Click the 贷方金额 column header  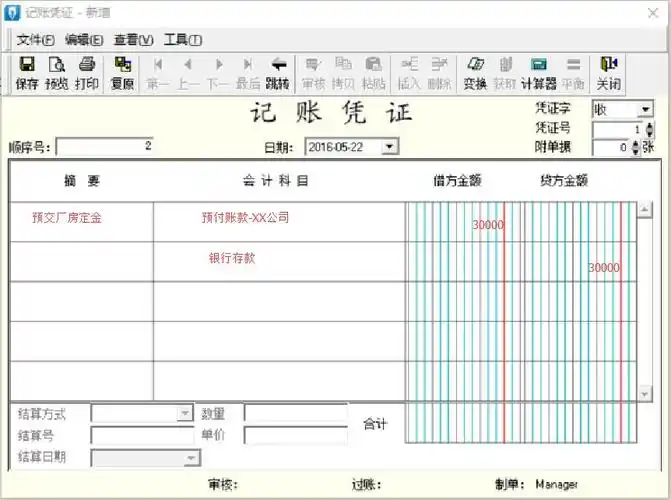click(564, 181)
